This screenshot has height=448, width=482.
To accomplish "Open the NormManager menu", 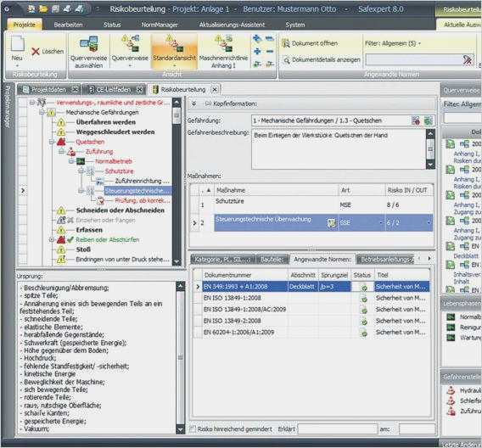I will point(160,25).
